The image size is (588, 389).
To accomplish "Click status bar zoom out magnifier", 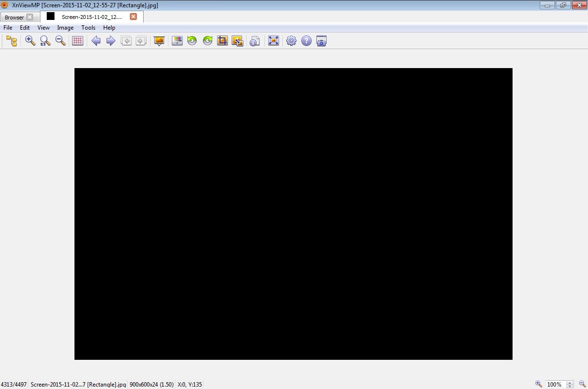I will tap(582, 384).
